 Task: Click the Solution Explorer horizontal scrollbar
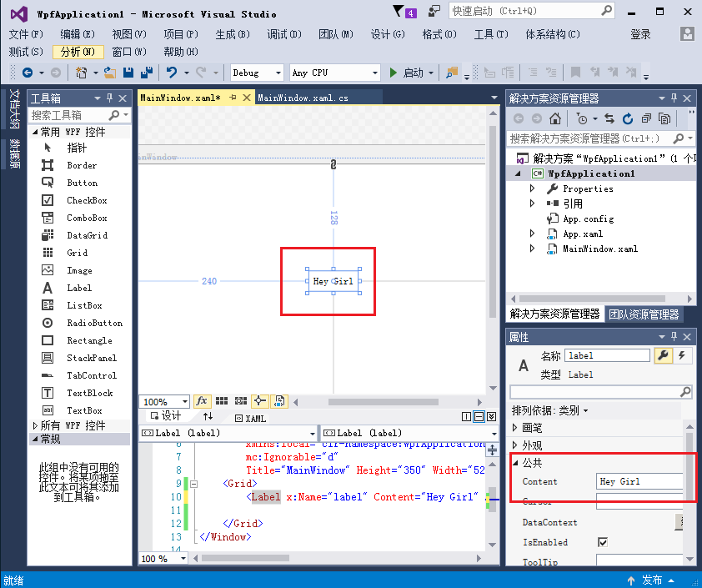pyautogui.click(x=592, y=299)
